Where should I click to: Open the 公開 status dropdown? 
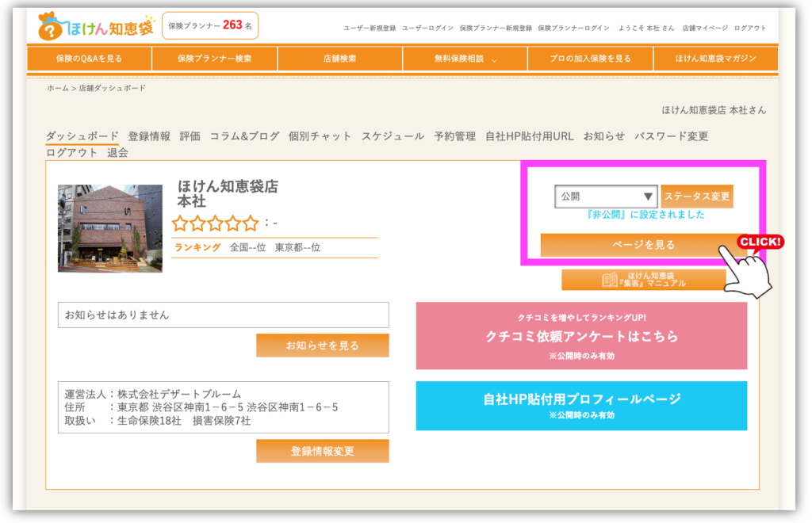[606, 197]
